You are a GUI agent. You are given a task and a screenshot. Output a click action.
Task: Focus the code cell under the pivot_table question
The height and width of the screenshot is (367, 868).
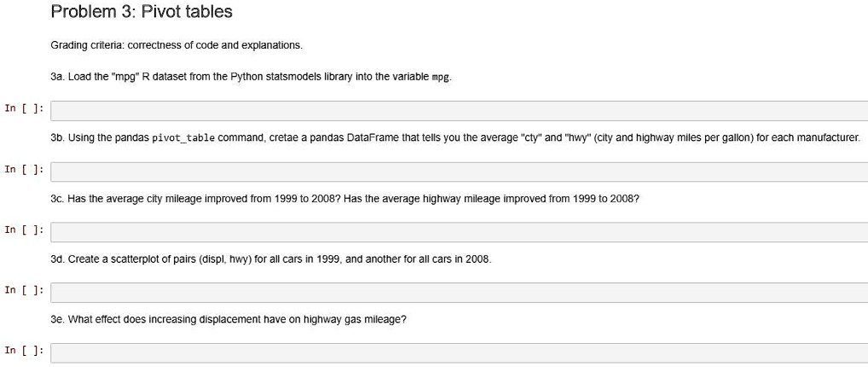point(460,172)
